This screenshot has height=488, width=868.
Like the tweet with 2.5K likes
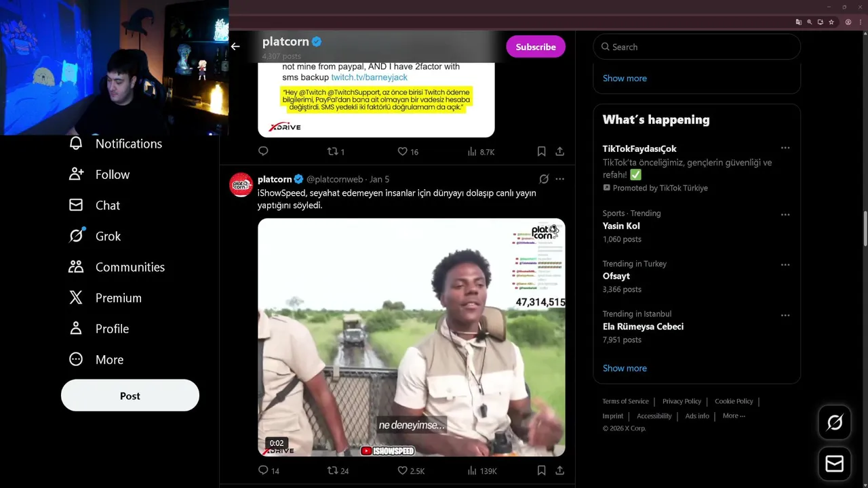[x=411, y=470]
